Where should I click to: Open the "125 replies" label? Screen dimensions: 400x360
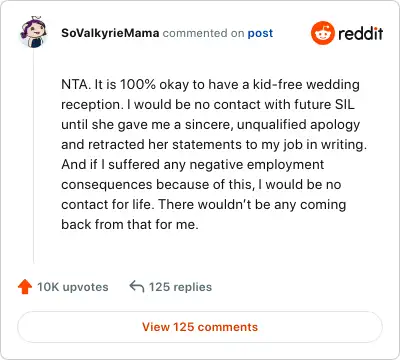[x=180, y=287]
